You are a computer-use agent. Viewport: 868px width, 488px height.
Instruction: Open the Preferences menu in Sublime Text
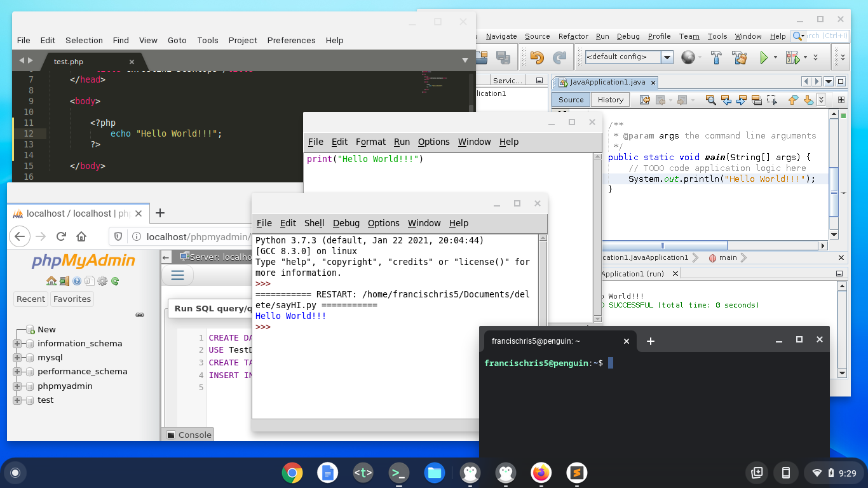tap(291, 40)
